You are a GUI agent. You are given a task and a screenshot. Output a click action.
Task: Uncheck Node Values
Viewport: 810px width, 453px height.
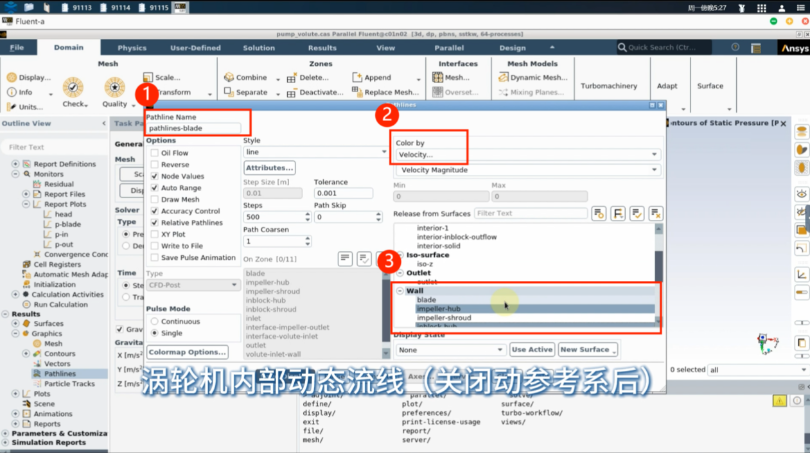pos(154,176)
